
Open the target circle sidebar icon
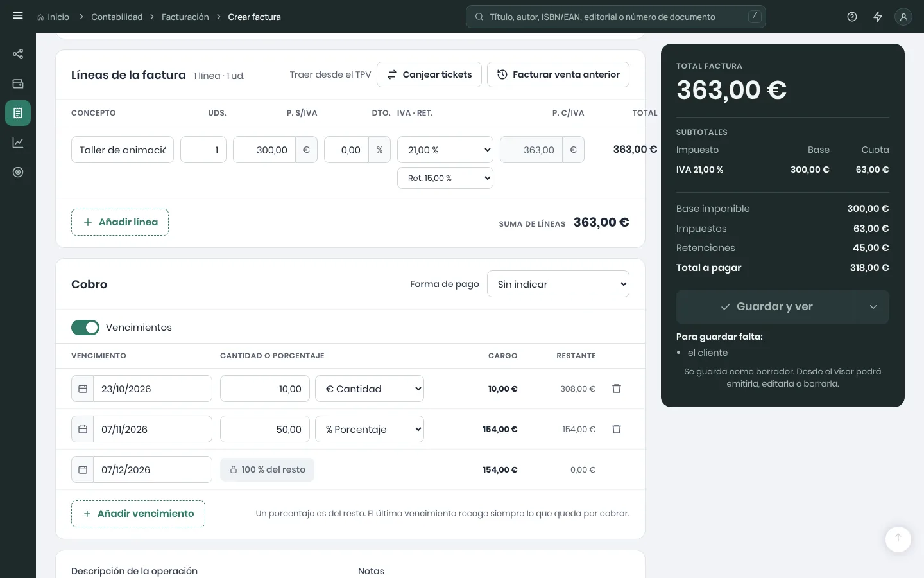click(18, 172)
